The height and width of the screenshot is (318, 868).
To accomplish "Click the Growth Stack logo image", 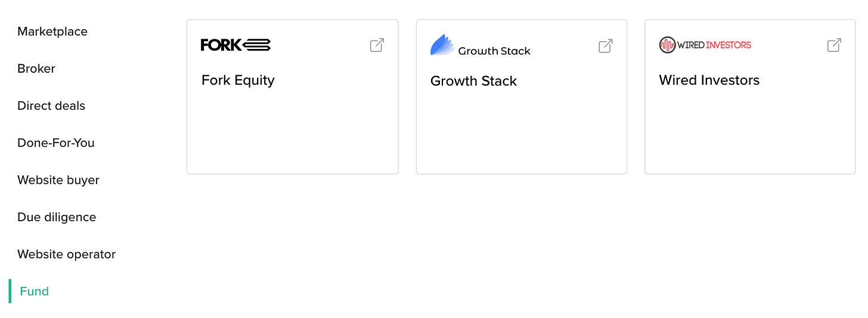I will tap(480, 46).
